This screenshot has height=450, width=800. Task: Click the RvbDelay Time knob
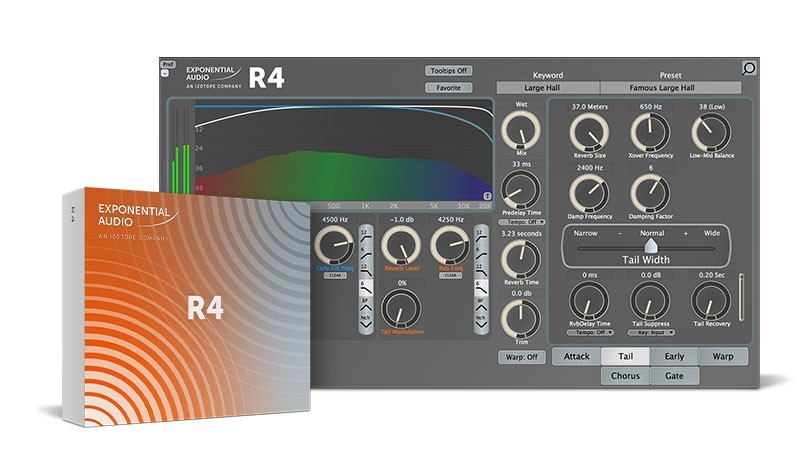[x=589, y=301]
